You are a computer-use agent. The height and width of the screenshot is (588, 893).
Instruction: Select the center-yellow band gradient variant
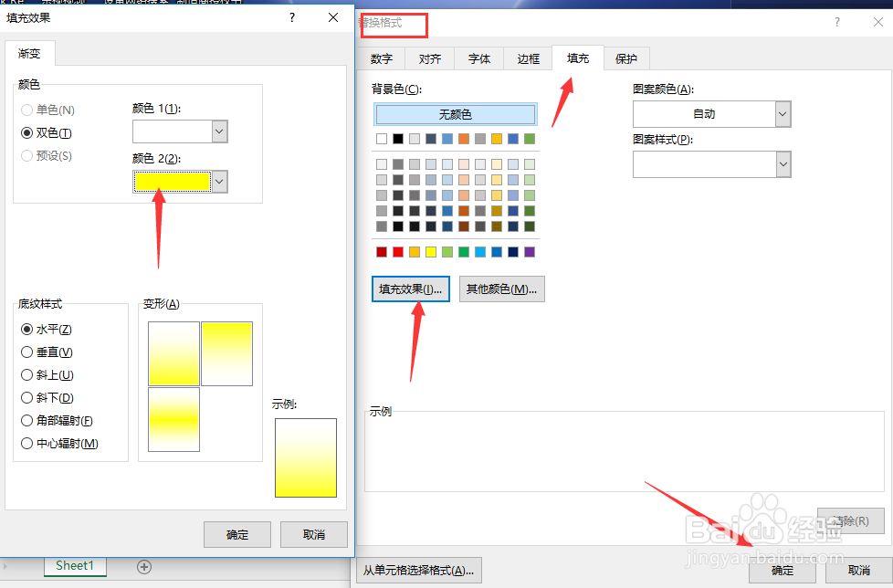pyautogui.click(x=173, y=419)
